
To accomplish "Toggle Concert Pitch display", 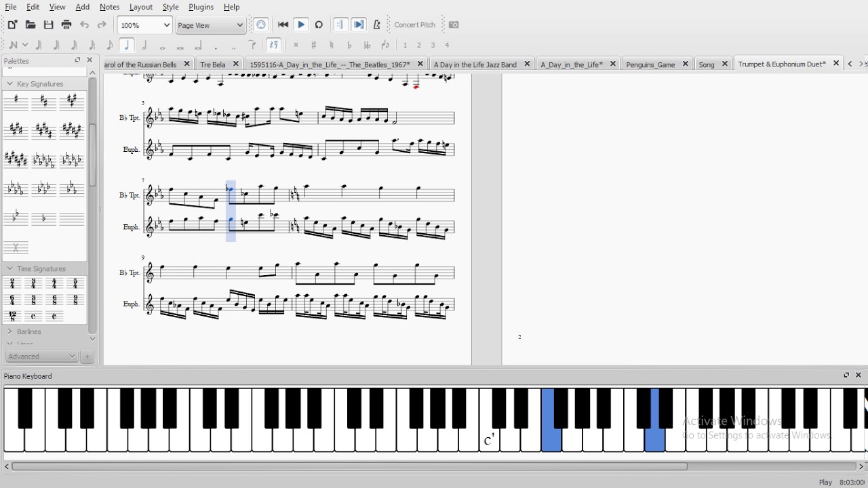I will tap(414, 25).
